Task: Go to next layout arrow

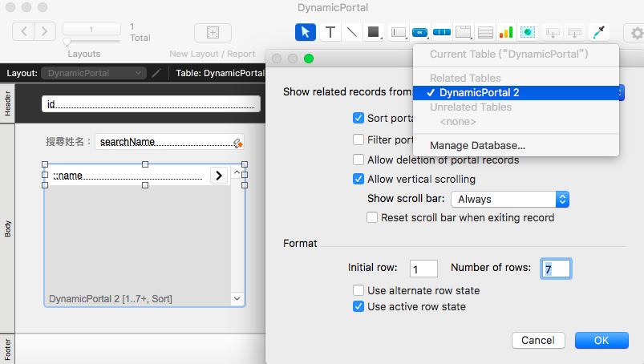Action: (x=45, y=31)
